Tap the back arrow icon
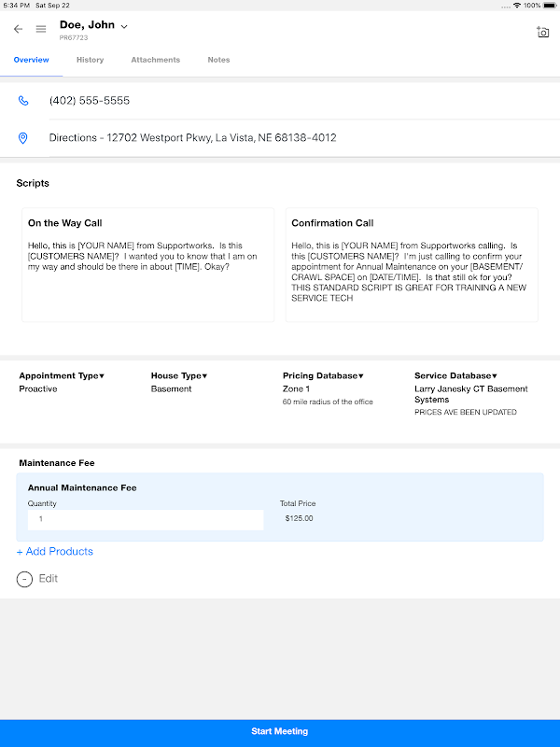 click(x=18, y=29)
